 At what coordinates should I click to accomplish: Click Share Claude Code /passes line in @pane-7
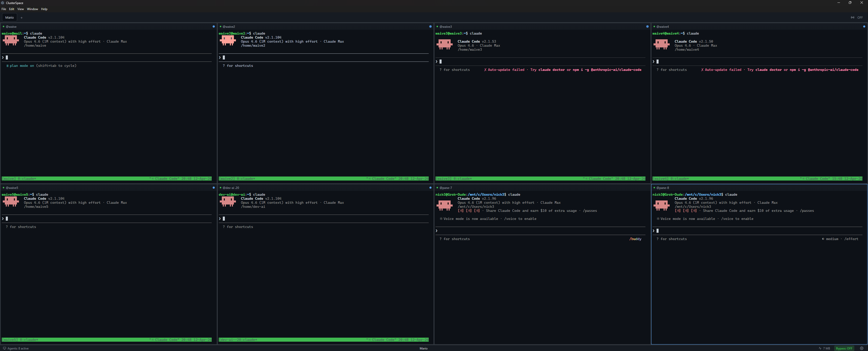pyautogui.click(x=527, y=211)
